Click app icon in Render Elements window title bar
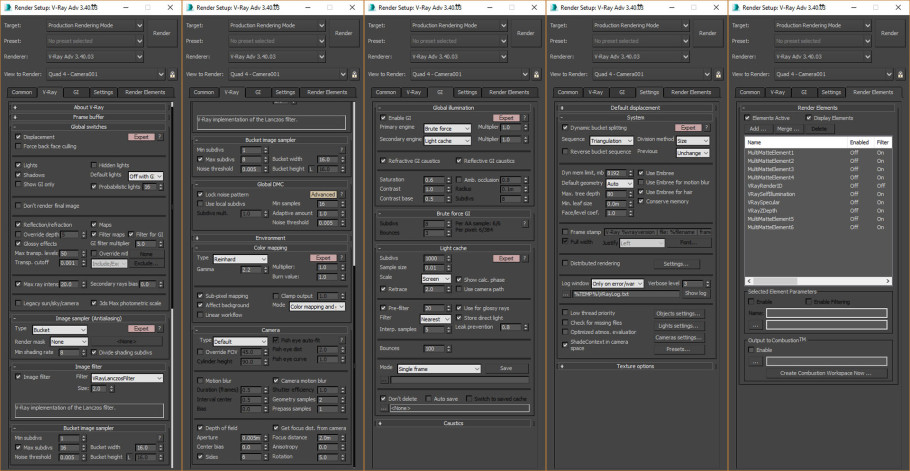This screenshot has height=471, width=910. tap(736, 7)
